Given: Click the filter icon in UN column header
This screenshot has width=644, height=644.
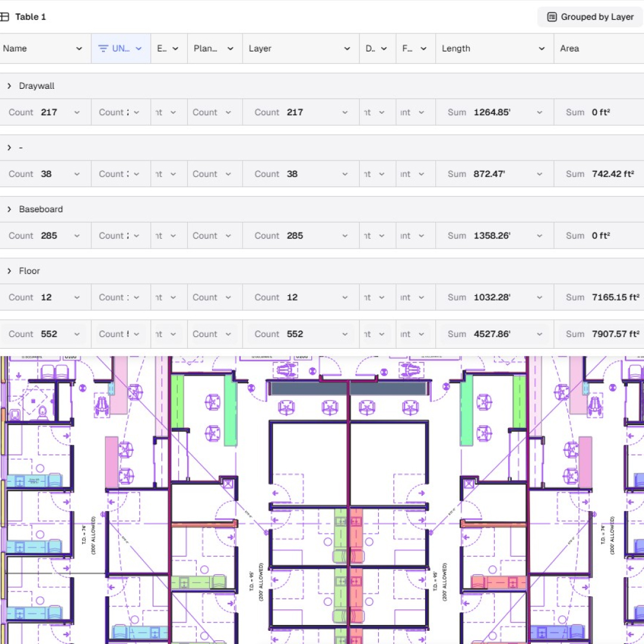Looking at the screenshot, I should click(103, 49).
